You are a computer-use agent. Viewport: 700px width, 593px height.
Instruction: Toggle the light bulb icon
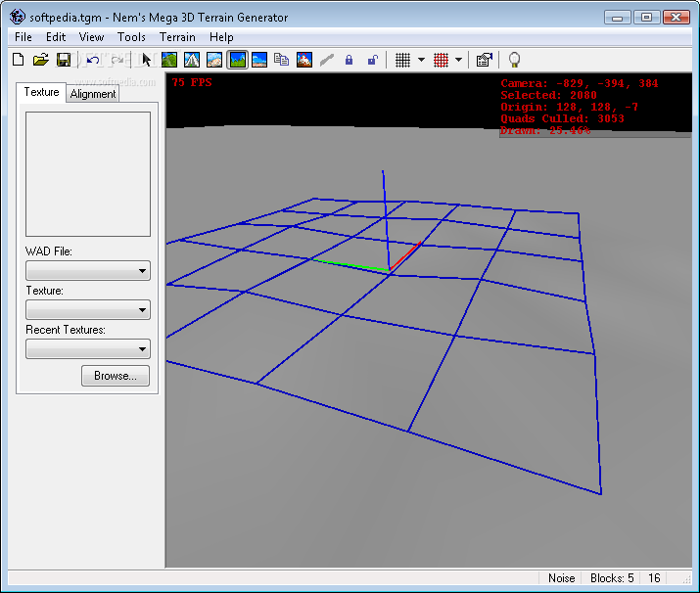(x=515, y=60)
